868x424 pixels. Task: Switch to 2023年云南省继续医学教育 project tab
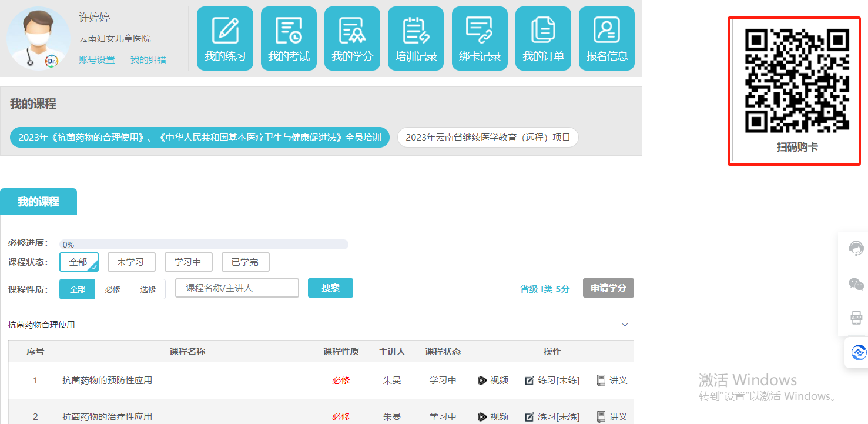[488, 138]
